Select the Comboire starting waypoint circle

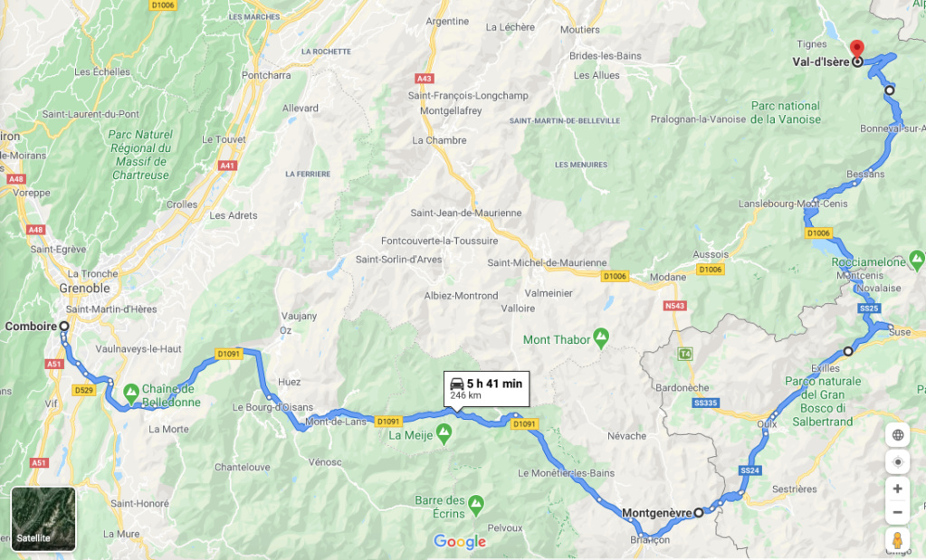pyautogui.click(x=63, y=326)
